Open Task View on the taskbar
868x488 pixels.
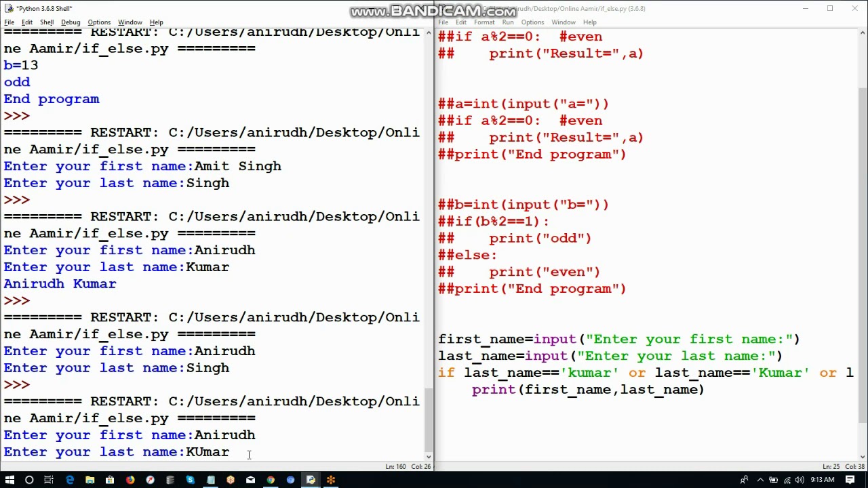(49, 480)
